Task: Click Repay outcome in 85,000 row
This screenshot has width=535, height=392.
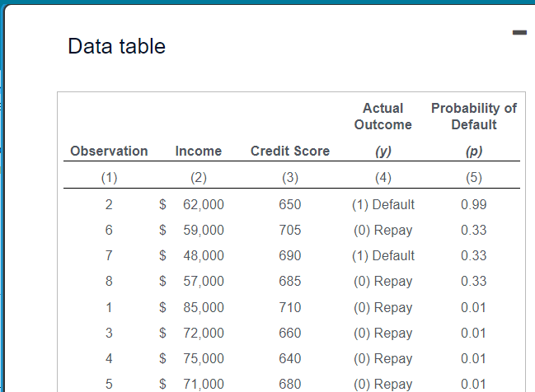Action: point(383,308)
